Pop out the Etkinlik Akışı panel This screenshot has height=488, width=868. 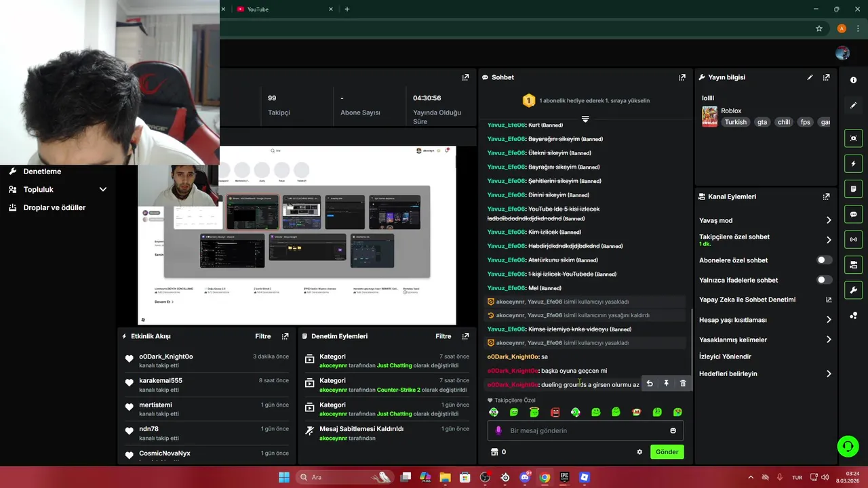[285, 336]
